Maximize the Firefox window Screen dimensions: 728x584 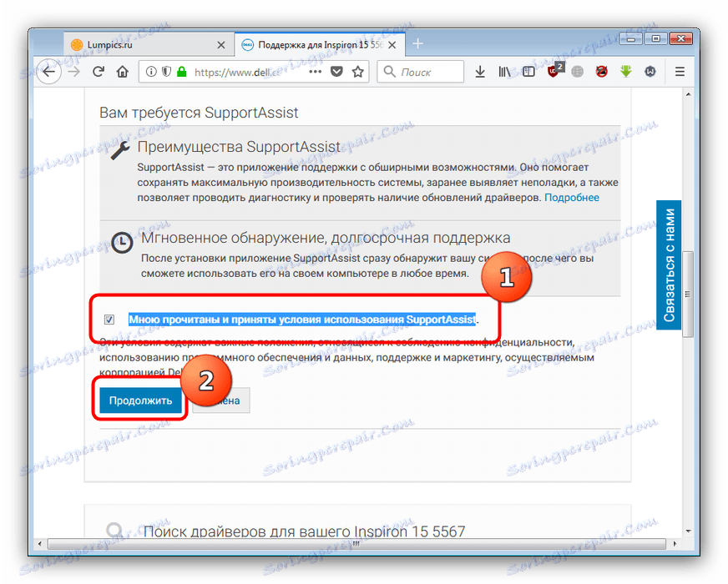pyautogui.click(x=655, y=39)
